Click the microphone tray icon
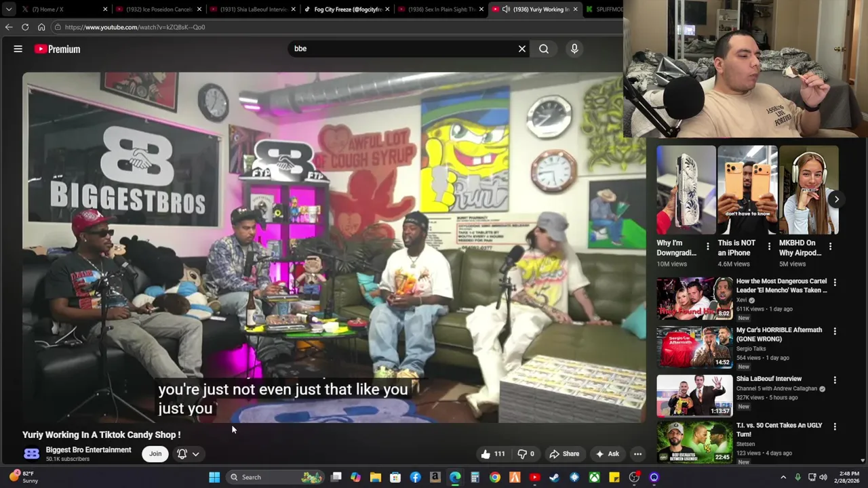 [x=797, y=477]
